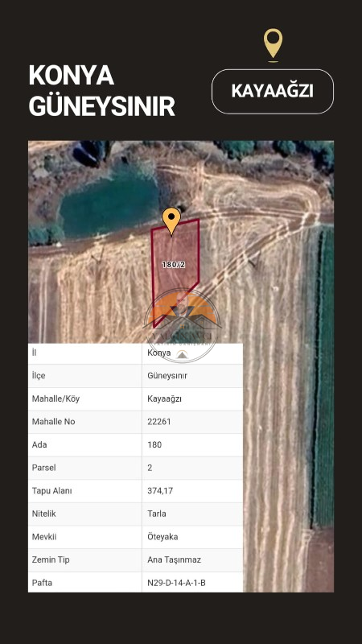
Task: Click the Konya Güneysınır heading
Action: [x=102, y=91]
